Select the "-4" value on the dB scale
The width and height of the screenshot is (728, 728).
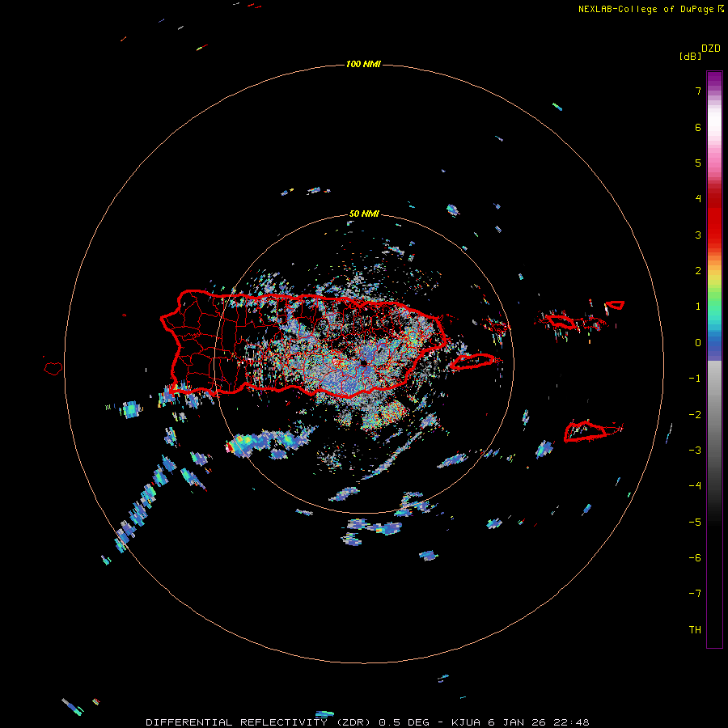coord(695,486)
